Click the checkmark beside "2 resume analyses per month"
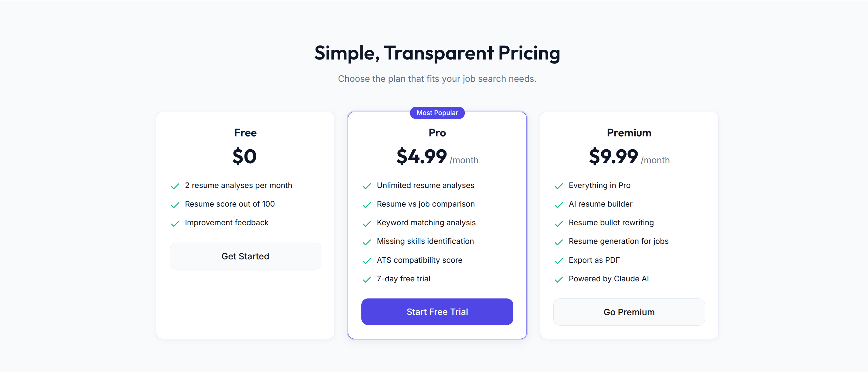This screenshot has height=372, width=868. (x=175, y=186)
